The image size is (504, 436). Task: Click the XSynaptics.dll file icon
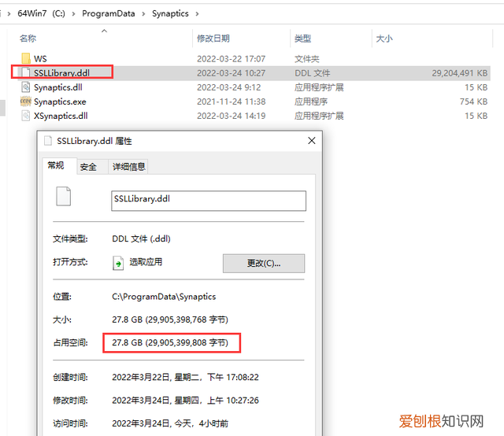[x=26, y=116]
